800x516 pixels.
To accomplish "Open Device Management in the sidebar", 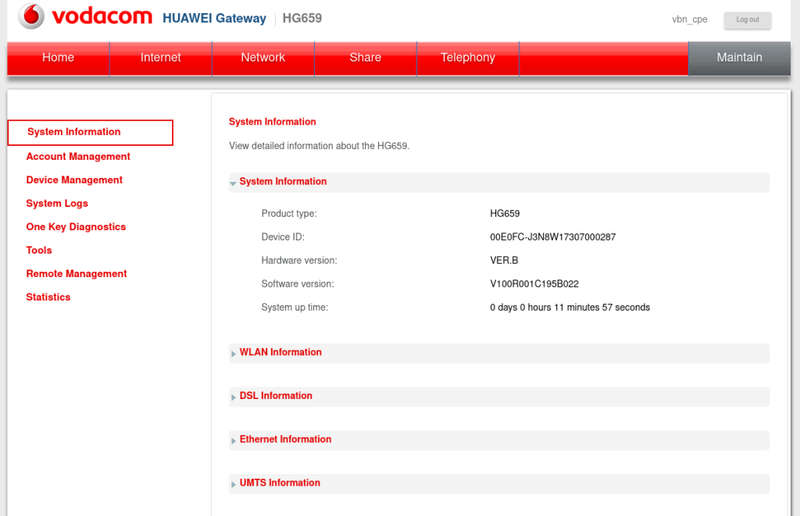I will (74, 180).
